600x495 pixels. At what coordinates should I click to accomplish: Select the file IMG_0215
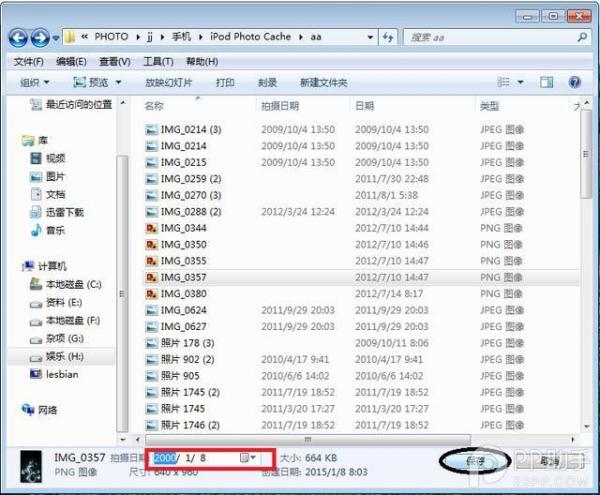[176, 163]
